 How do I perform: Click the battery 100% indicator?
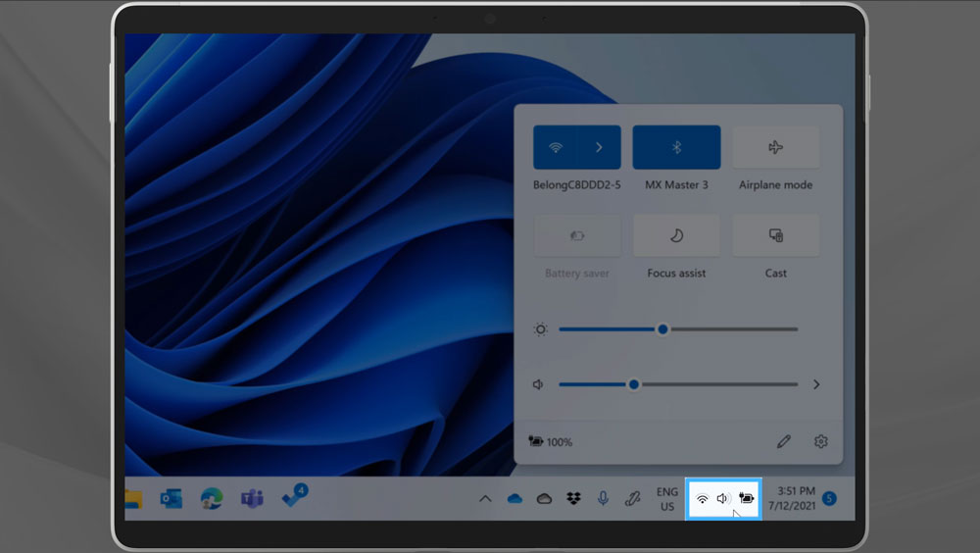point(551,442)
